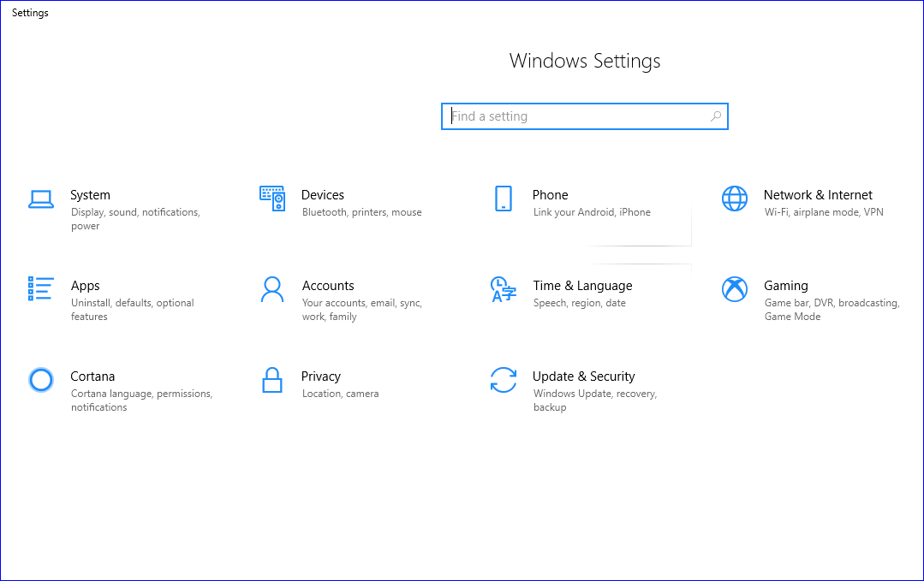The height and width of the screenshot is (581, 924).
Task: Click 'Location, camera' description
Action: pos(341,394)
